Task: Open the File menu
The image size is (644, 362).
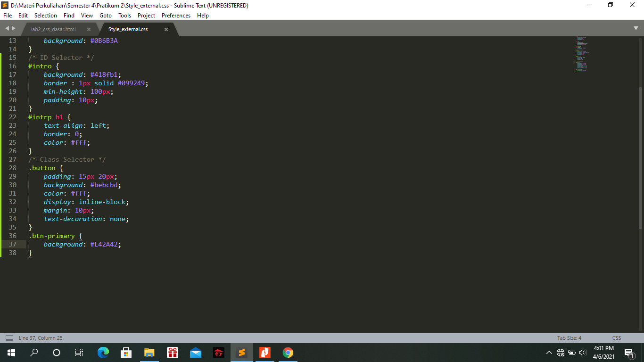Action: click(8, 16)
